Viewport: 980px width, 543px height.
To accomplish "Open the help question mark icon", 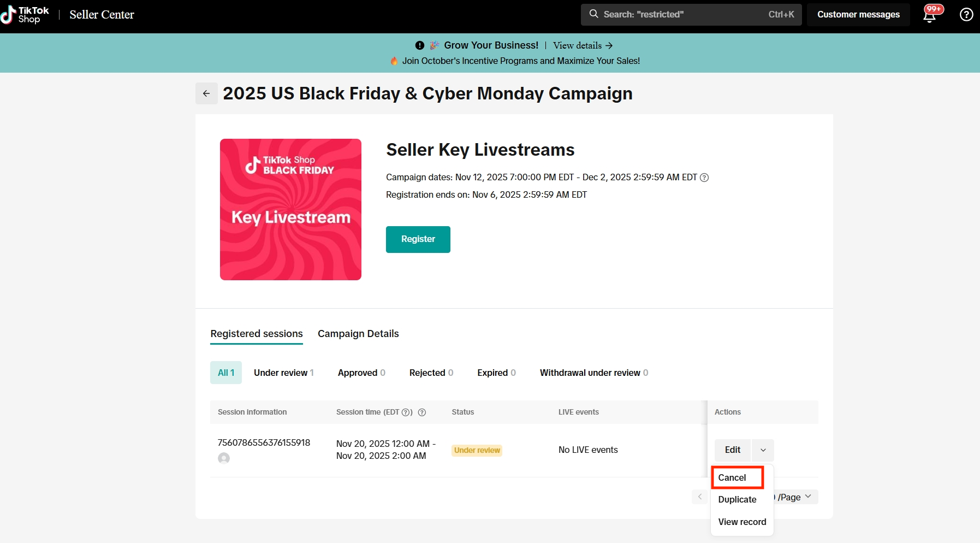I will pyautogui.click(x=966, y=15).
